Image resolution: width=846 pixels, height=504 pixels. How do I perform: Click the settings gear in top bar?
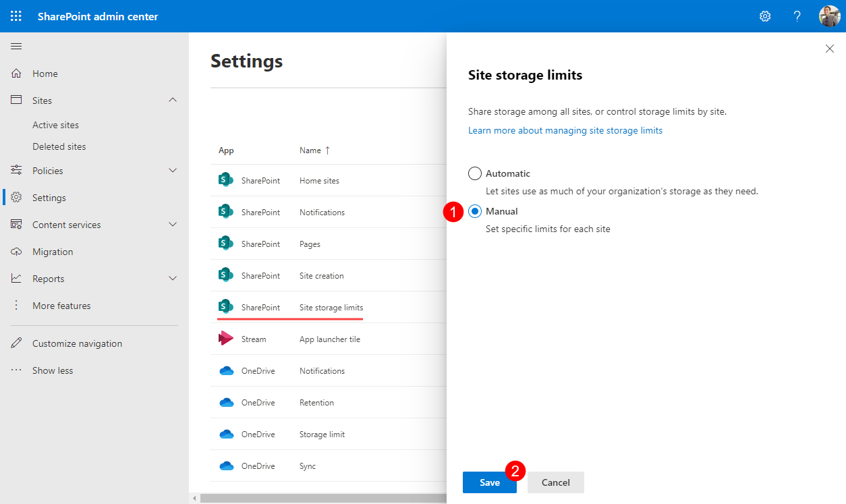[764, 16]
